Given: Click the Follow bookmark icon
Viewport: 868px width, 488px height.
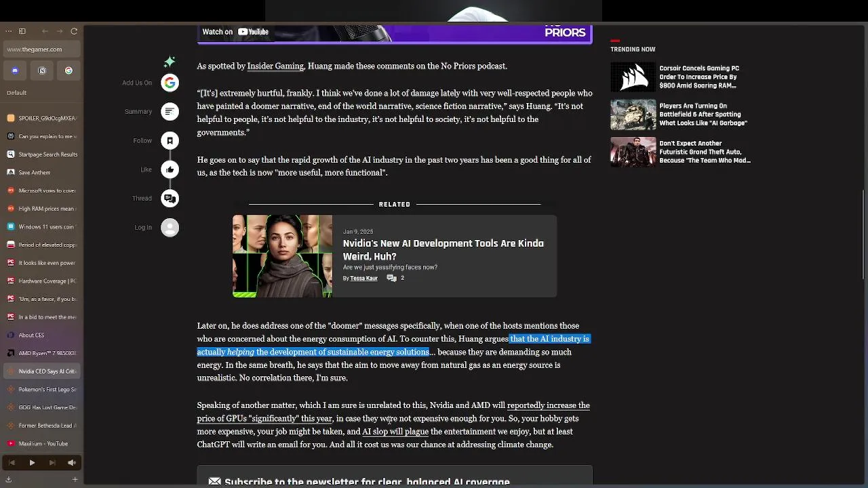Looking at the screenshot, I should (x=170, y=140).
